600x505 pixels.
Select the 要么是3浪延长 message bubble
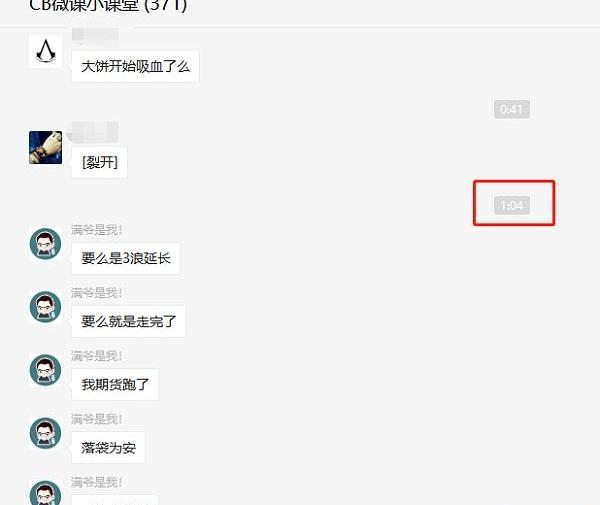pos(126,258)
